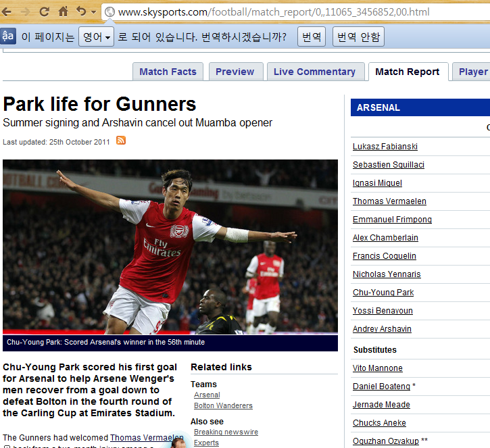Switch to the Match Facts tab
Viewport: 490px width, 448px height.
(x=168, y=72)
